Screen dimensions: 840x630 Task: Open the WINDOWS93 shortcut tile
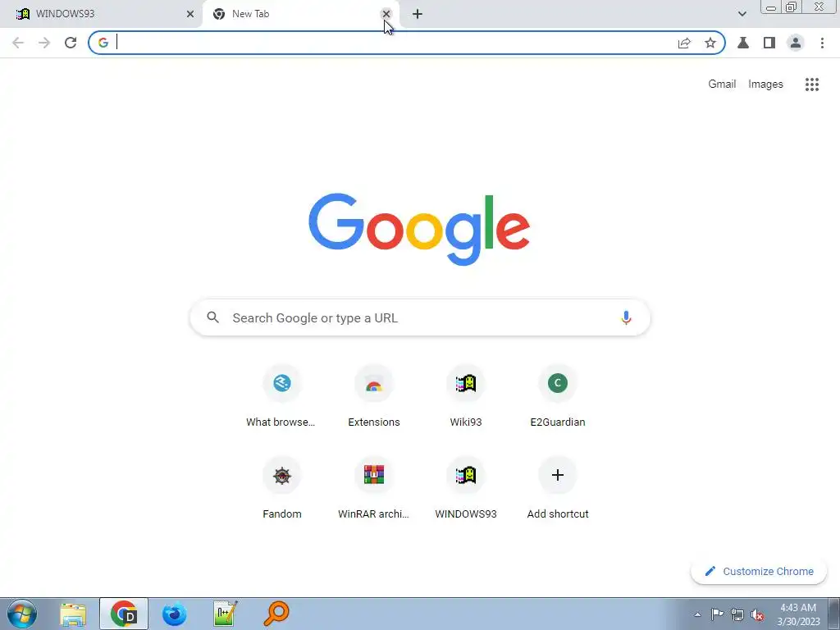point(466,488)
